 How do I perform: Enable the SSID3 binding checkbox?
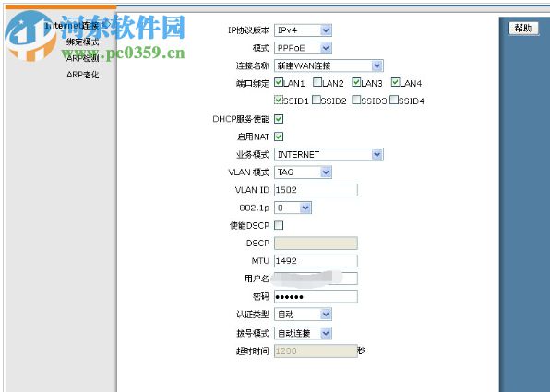pyautogui.click(x=356, y=100)
